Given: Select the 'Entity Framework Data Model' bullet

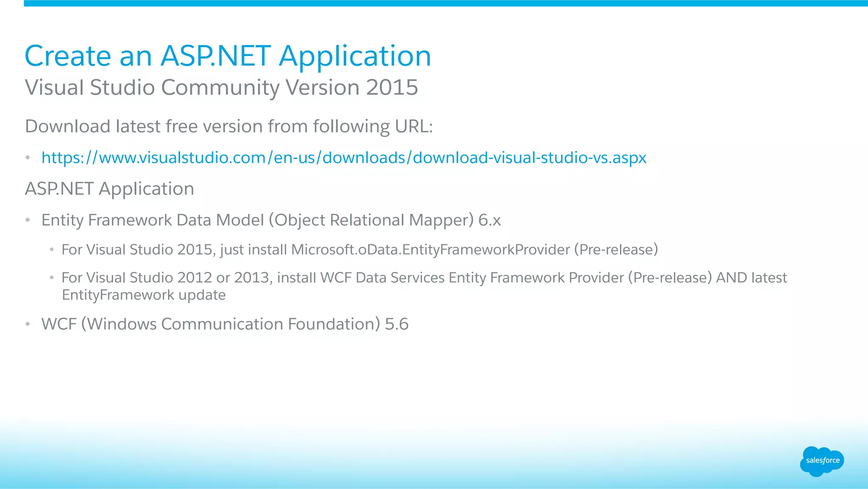Looking at the screenshot, I should [x=271, y=220].
